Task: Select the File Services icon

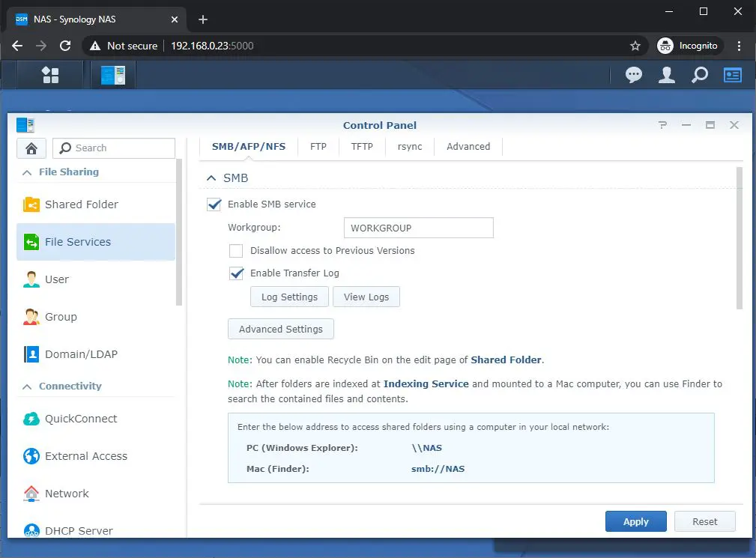Action: 31,242
